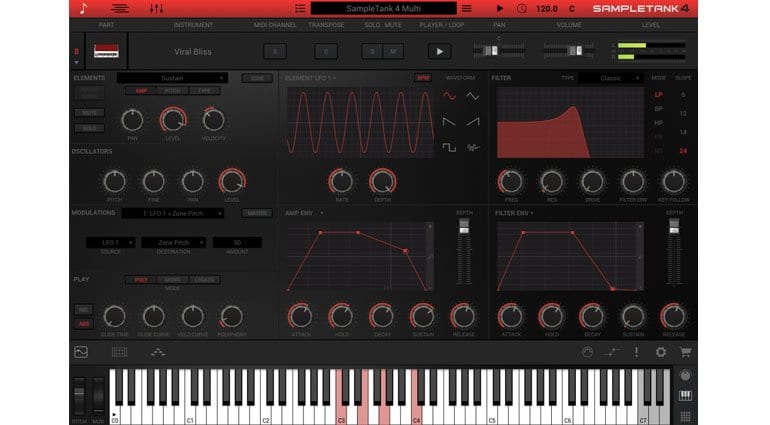Screen dimensions: 770x425
Task: Toggle the LFO BPM sync button
Action: [422, 78]
